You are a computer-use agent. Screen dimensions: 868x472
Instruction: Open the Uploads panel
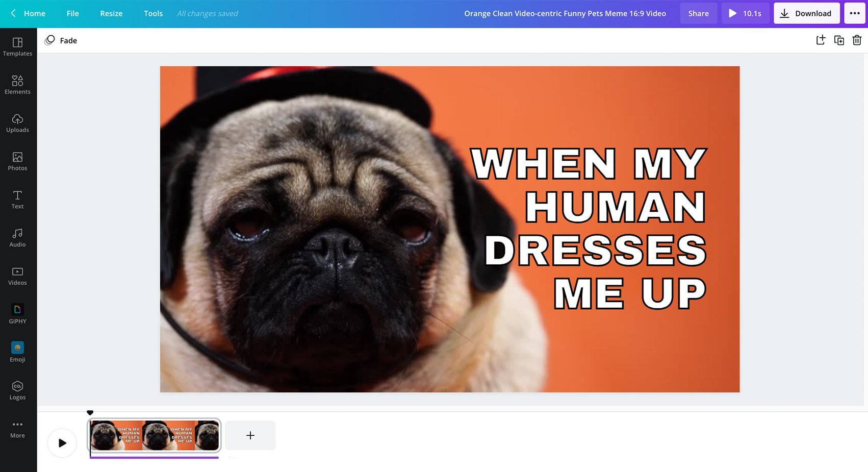(x=17, y=123)
